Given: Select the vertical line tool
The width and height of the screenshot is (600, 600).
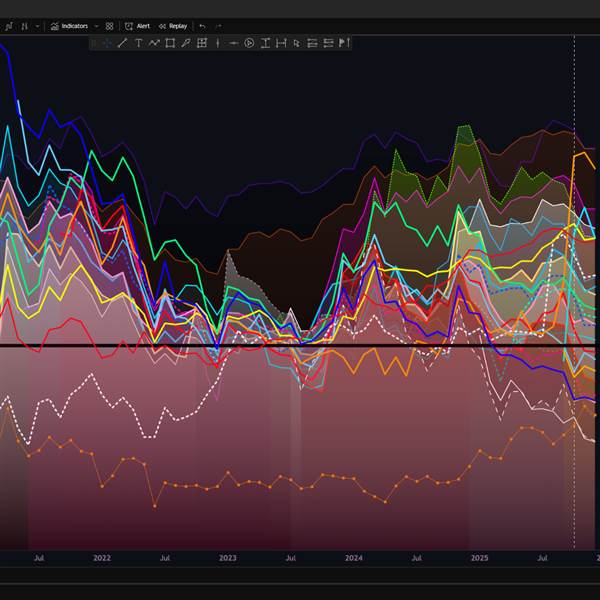Looking at the screenshot, I should click(218, 43).
